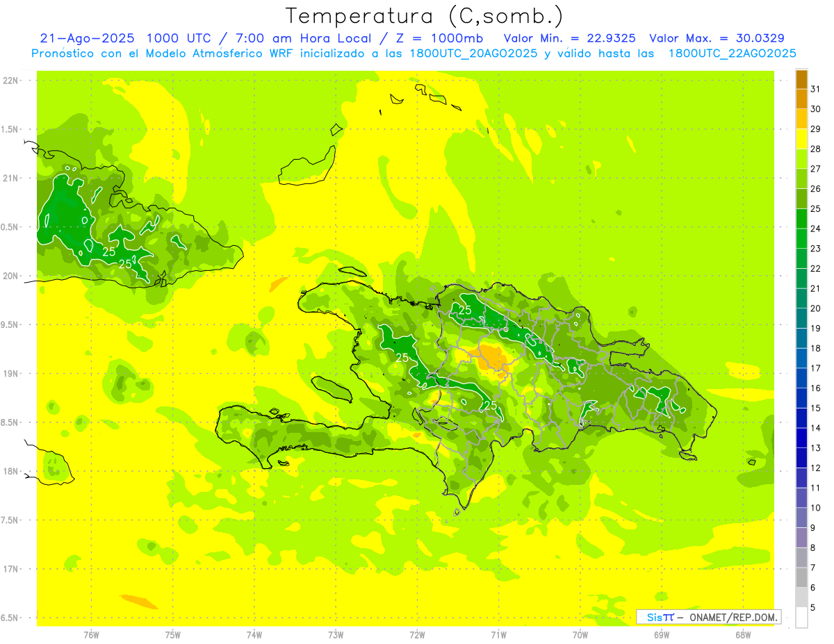Click legend value 12
This screenshot has width=834, height=644.
[x=816, y=468]
